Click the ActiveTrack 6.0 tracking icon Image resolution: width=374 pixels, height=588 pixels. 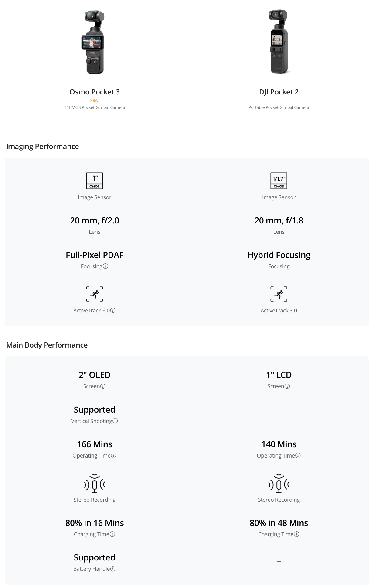tap(95, 294)
